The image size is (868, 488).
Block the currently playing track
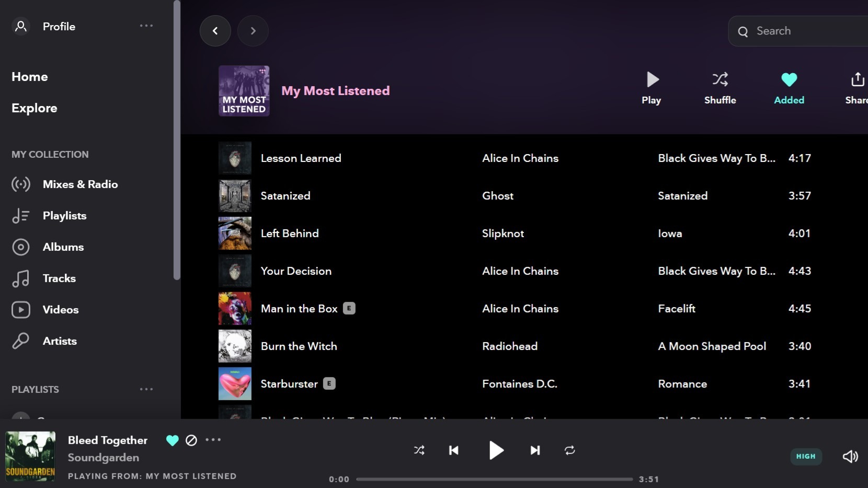191,440
